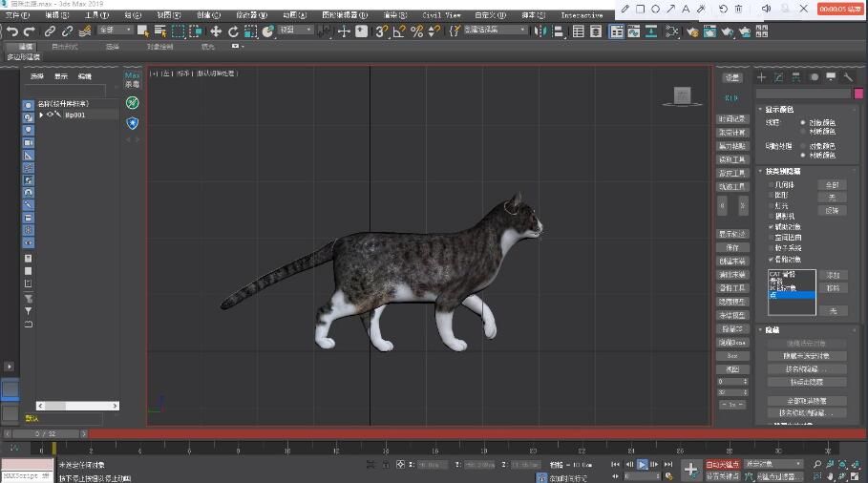Open the 渲染(R) menu
The width and height of the screenshot is (868, 483).
[395, 15]
